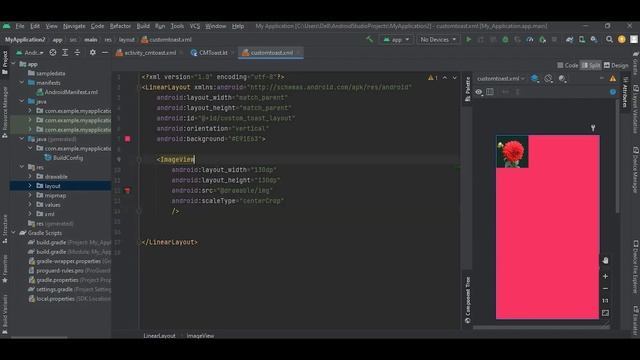Expand the mipmap folder

tap(30, 195)
